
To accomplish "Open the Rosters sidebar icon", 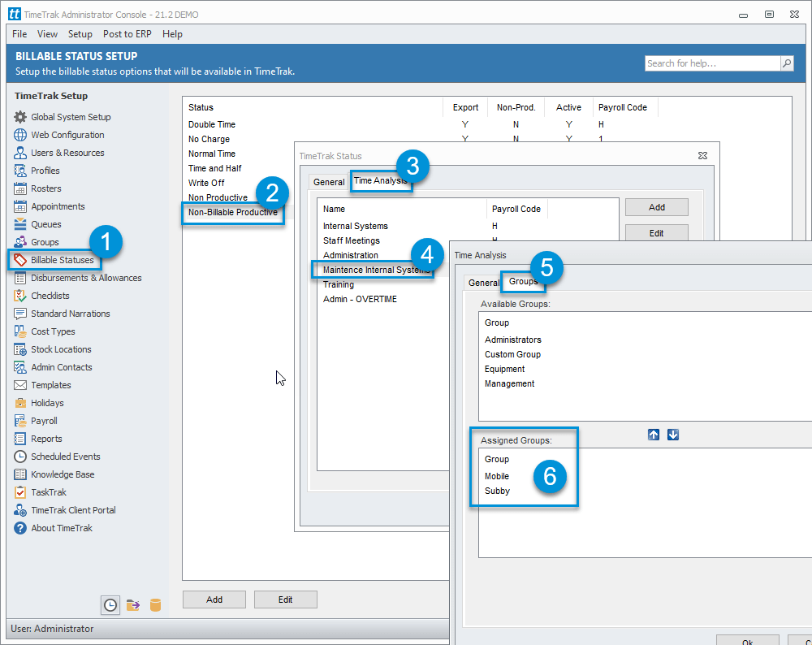I will [x=20, y=188].
